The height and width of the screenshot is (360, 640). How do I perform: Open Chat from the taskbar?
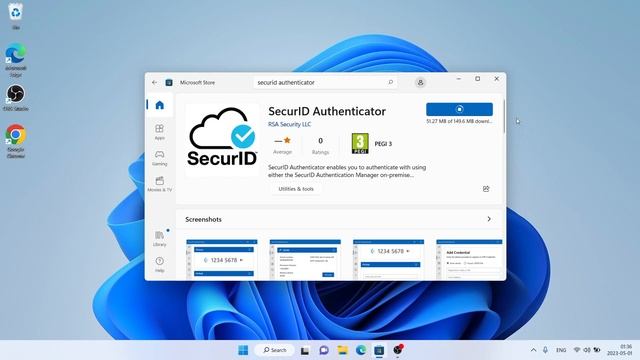pyautogui.click(x=324, y=350)
